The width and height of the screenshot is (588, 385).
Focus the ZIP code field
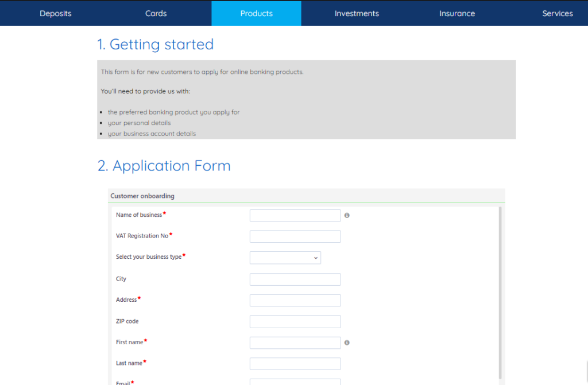pyautogui.click(x=295, y=322)
